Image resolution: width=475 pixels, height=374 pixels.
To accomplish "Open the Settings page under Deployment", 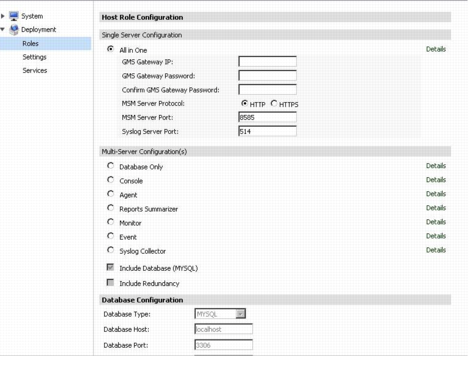I will pos(34,57).
